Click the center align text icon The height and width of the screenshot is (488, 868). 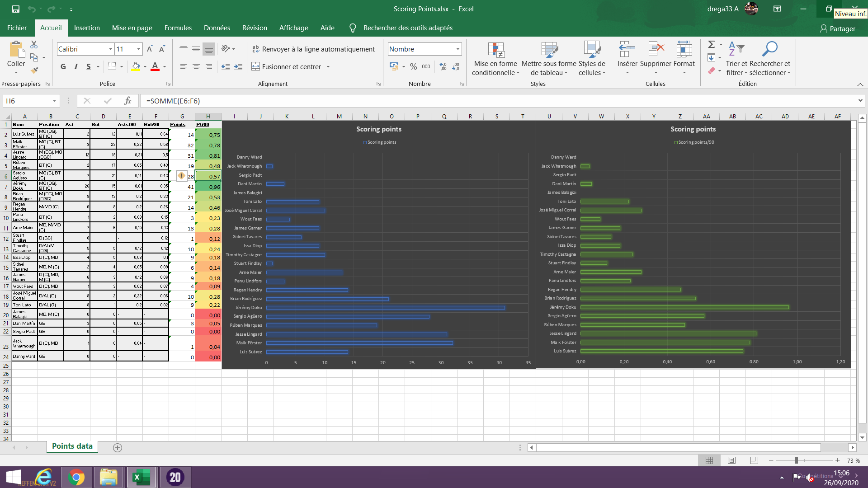point(196,66)
